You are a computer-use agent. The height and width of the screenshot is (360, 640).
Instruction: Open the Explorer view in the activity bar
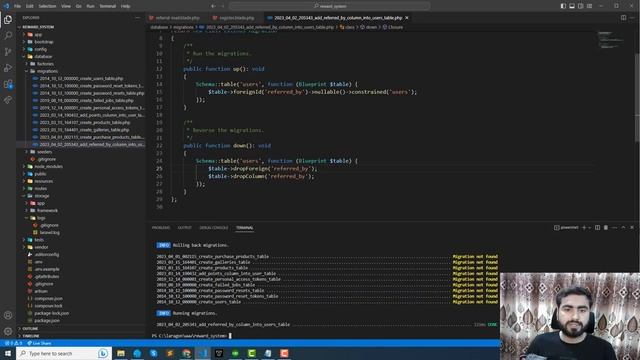click(8, 20)
